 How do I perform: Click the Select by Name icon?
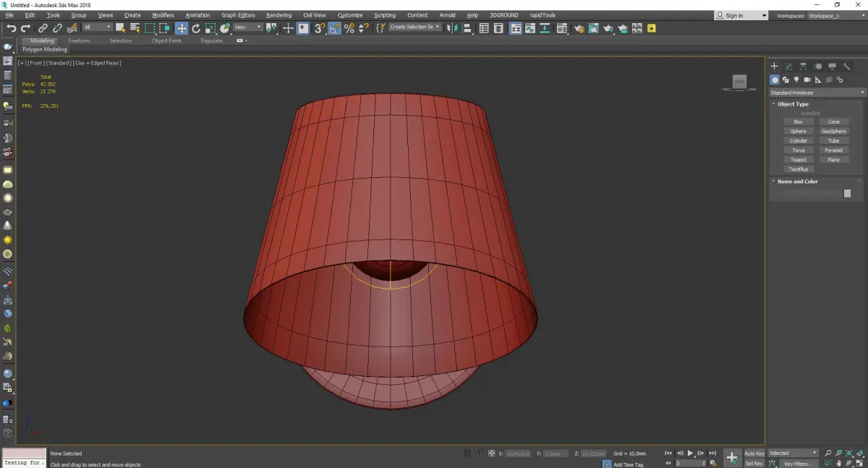(135, 28)
